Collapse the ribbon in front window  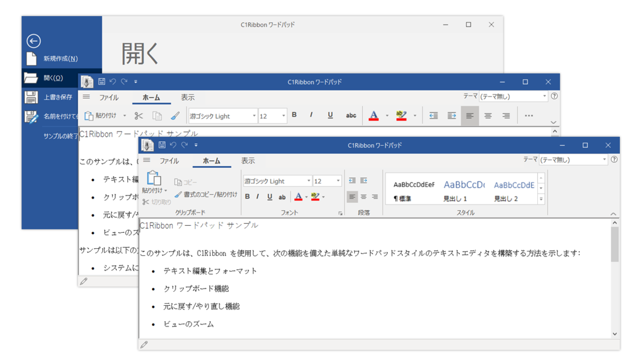[614, 214]
